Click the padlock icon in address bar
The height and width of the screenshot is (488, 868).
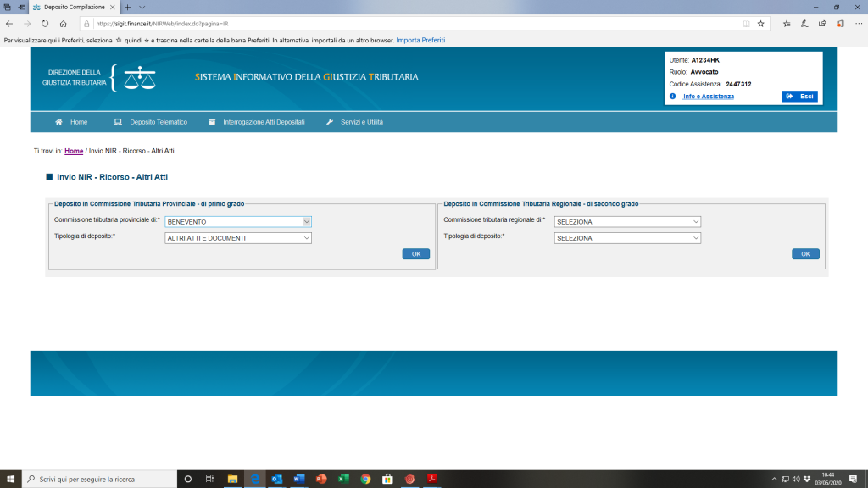[86, 24]
